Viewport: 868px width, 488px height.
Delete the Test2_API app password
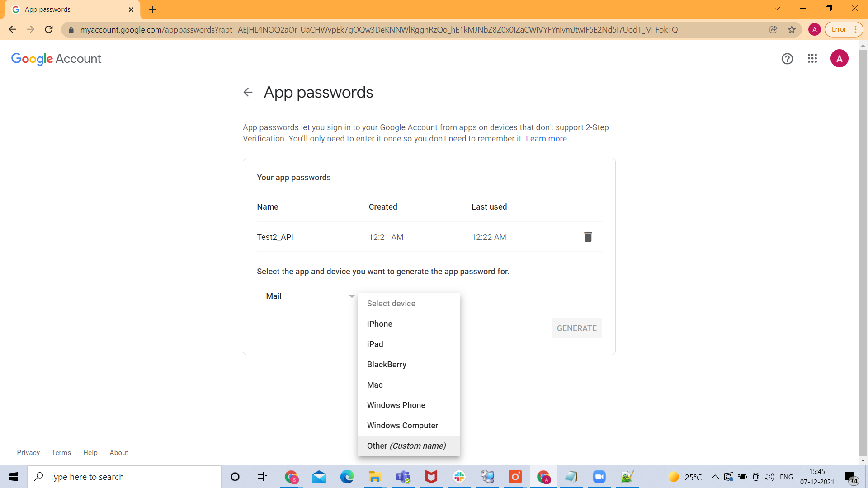pos(588,237)
